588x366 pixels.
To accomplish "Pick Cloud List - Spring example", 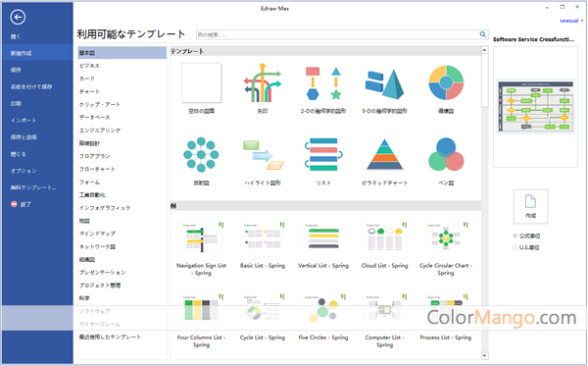I will (x=384, y=236).
